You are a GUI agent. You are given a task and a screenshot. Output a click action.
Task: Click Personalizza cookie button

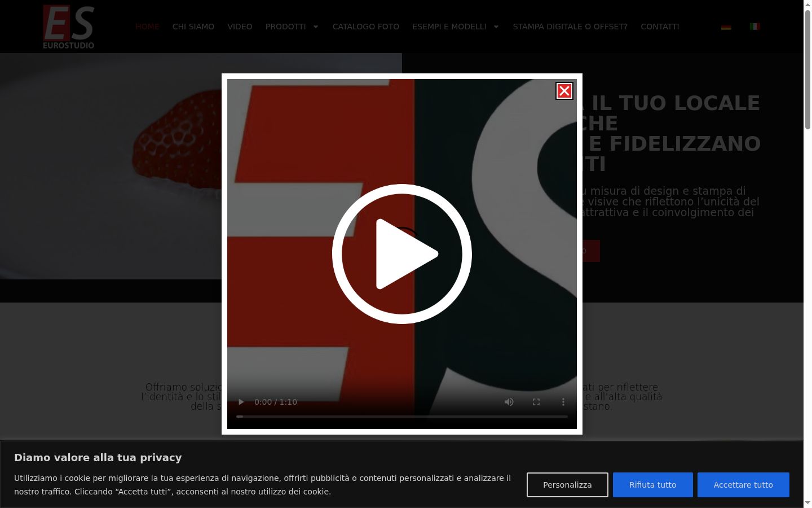pos(567,485)
